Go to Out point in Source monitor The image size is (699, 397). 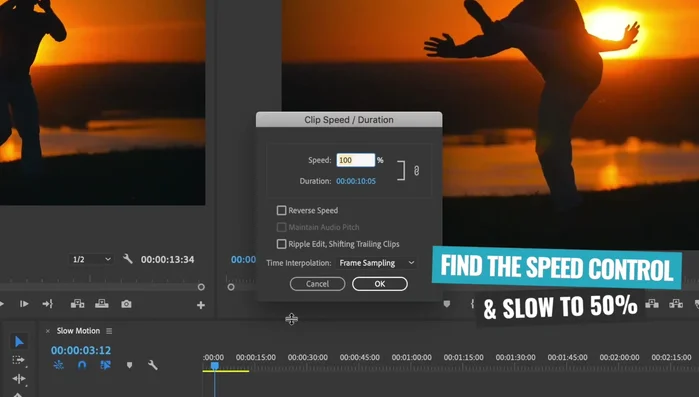[x=48, y=304]
